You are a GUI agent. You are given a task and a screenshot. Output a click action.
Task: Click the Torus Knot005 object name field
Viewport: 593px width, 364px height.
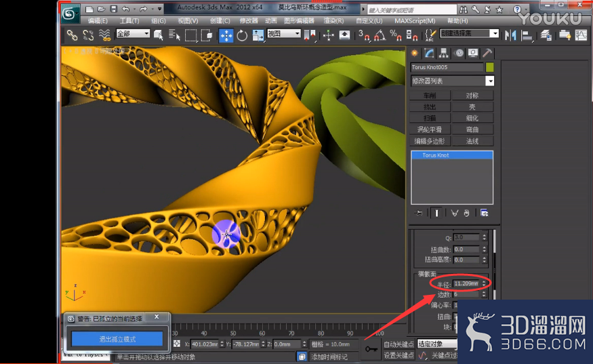447,67
